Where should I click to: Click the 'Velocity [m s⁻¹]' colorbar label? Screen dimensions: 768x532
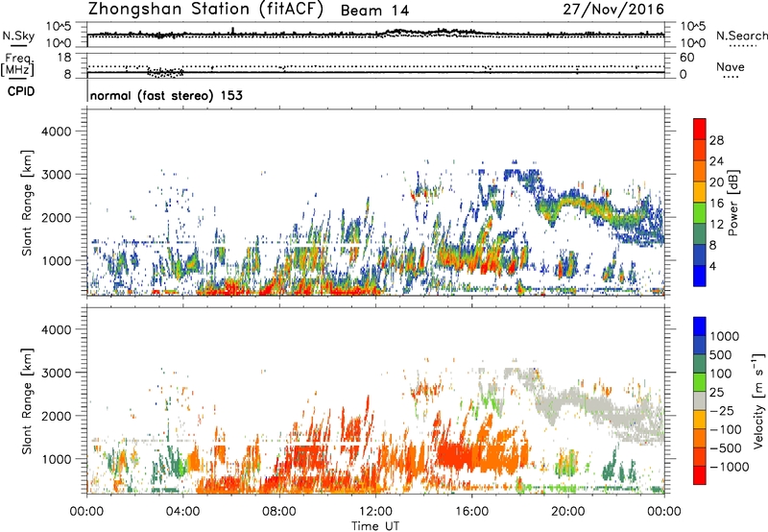point(758,400)
